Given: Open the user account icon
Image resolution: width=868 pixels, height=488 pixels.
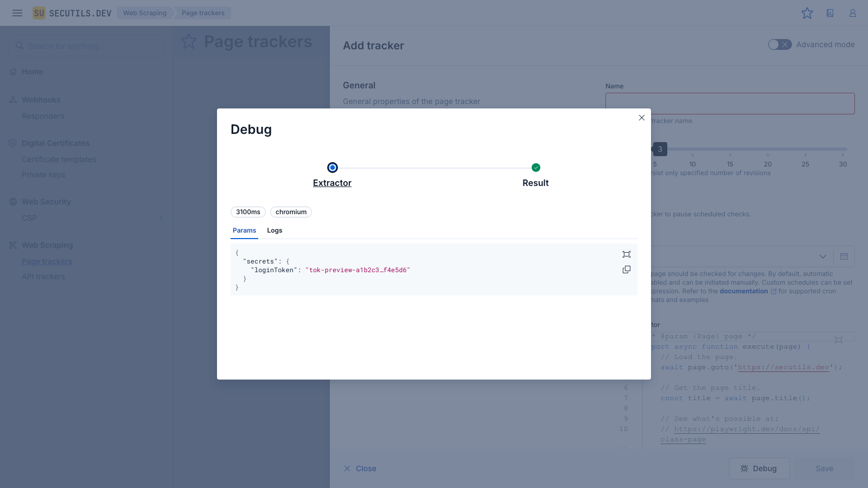Looking at the screenshot, I should tap(853, 13).
